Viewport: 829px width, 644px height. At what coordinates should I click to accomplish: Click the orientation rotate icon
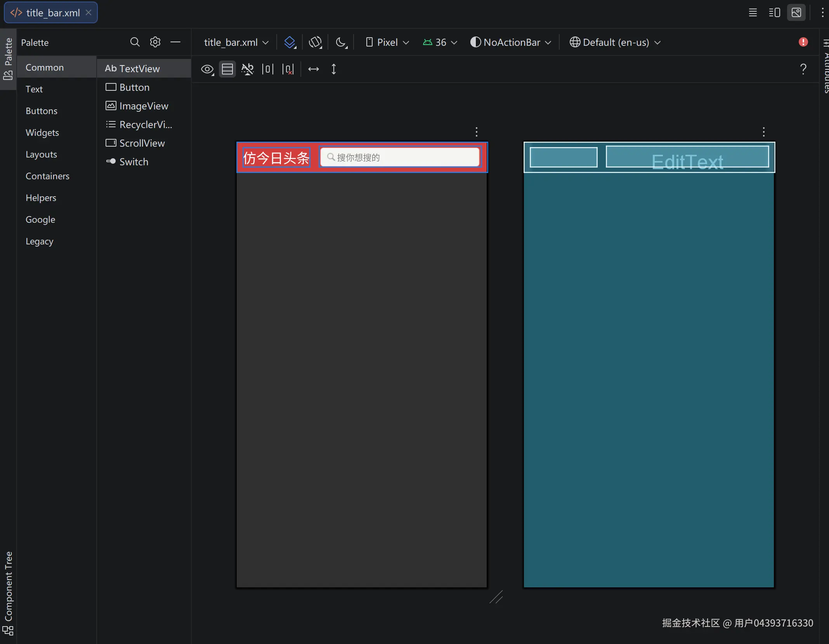(315, 42)
